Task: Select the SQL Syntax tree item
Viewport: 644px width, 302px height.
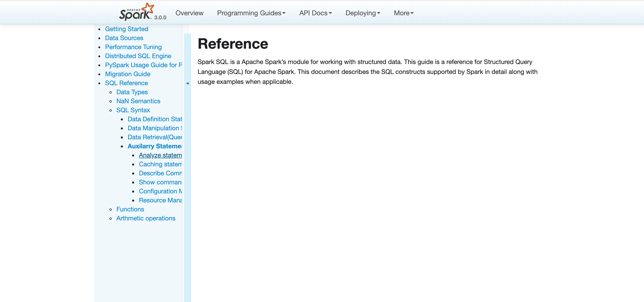Action: pyautogui.click(x=133, y=110)
